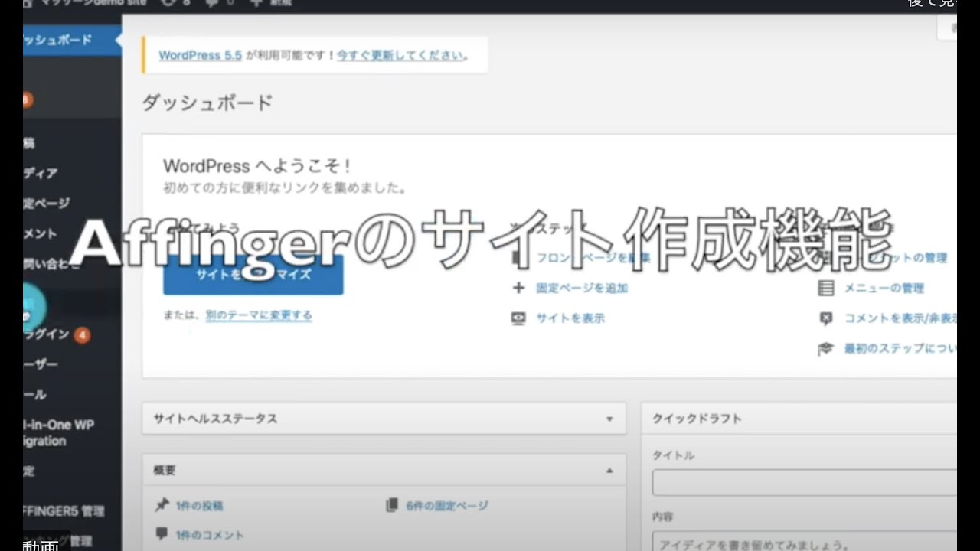Open '固定ページを追加' link
Screen dimensions: 980x551
click(x=582, y=288)
